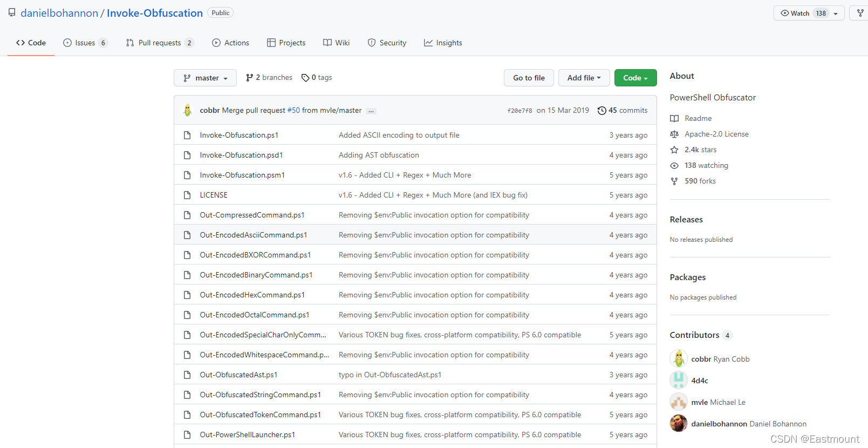This screenshot has height=448, width=868.
Task: Open Out-PowerShellLauncher.ps1 file
Action: (248, 435)
